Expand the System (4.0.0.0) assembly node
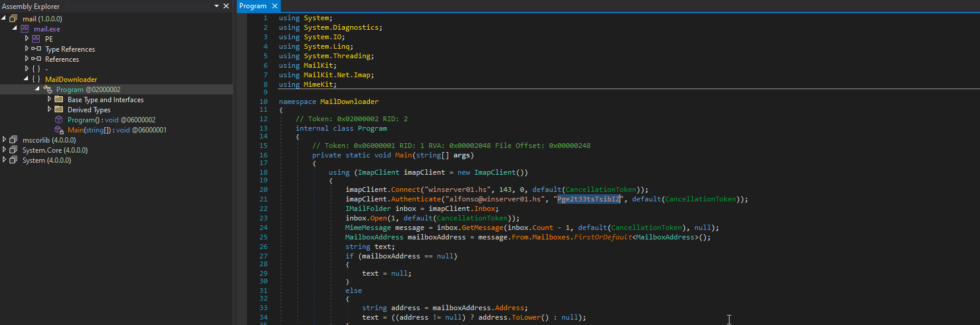This screenshot has width=980, height=325. click(4, 160)
